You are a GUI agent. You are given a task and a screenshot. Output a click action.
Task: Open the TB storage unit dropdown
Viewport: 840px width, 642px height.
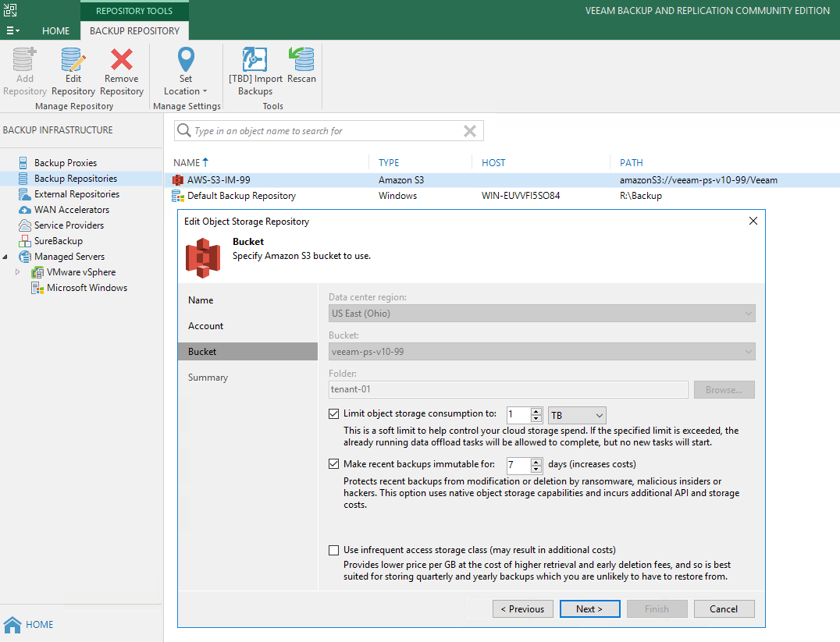coord(578,415)
